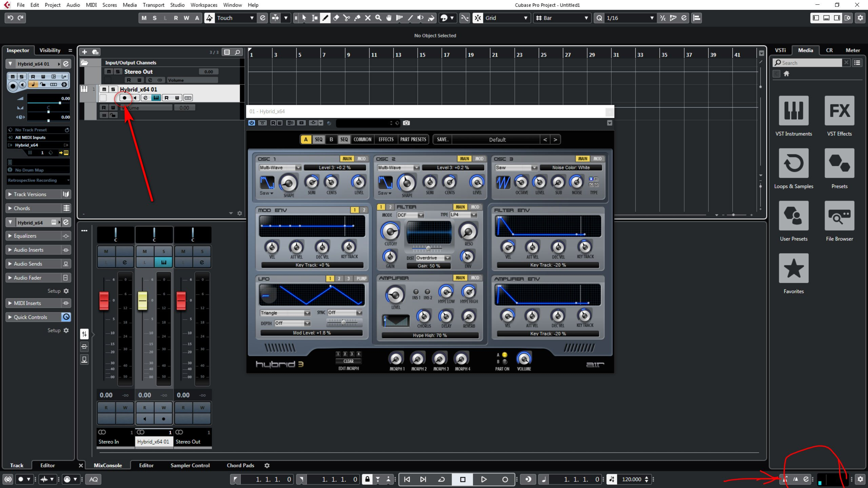
Task: Solo the Stereo Out channel
Action: 117,72
